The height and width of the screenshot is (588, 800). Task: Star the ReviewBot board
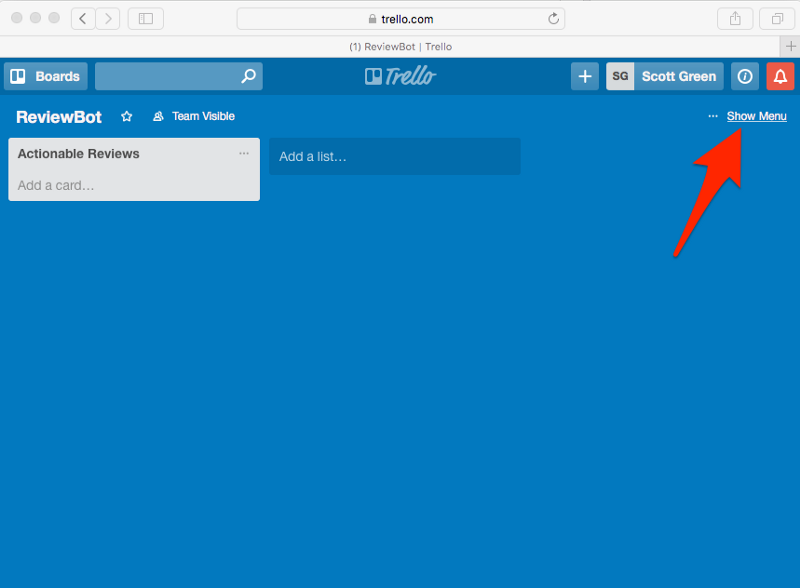127,117
